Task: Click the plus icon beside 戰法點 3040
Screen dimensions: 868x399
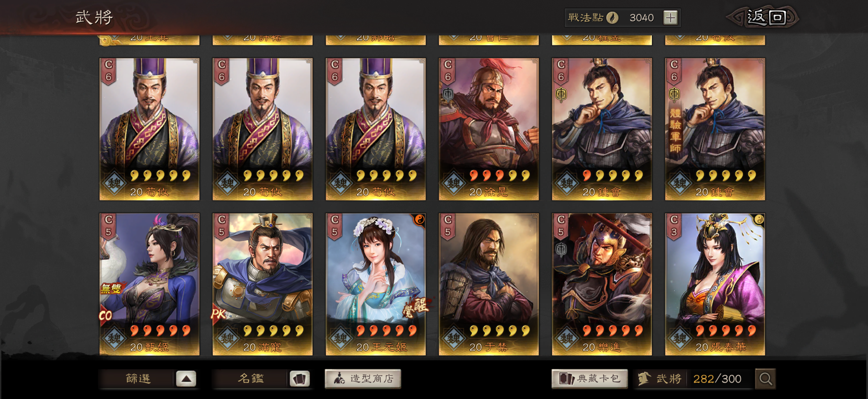Action: click(670, 18)
